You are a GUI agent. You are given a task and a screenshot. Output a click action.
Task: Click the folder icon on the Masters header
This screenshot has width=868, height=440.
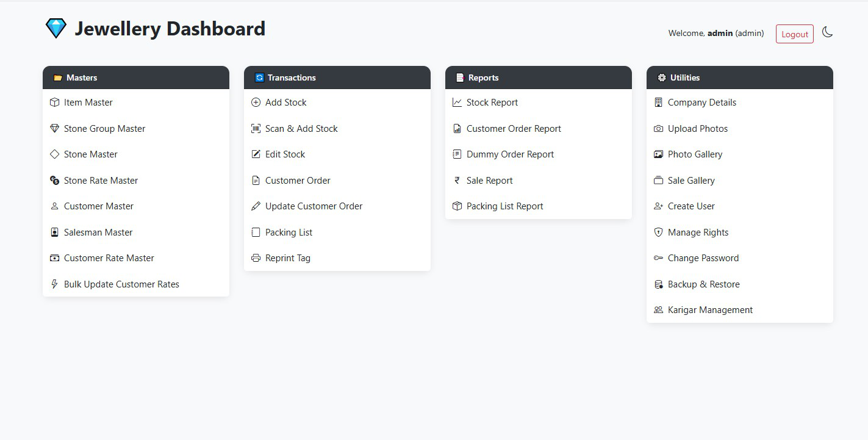[57, 78]
